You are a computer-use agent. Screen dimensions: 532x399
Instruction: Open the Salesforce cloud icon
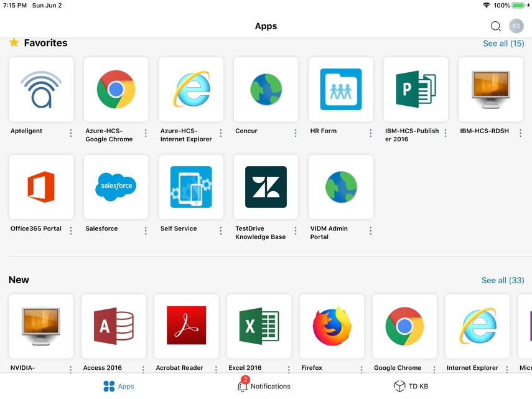click(116, 187)
